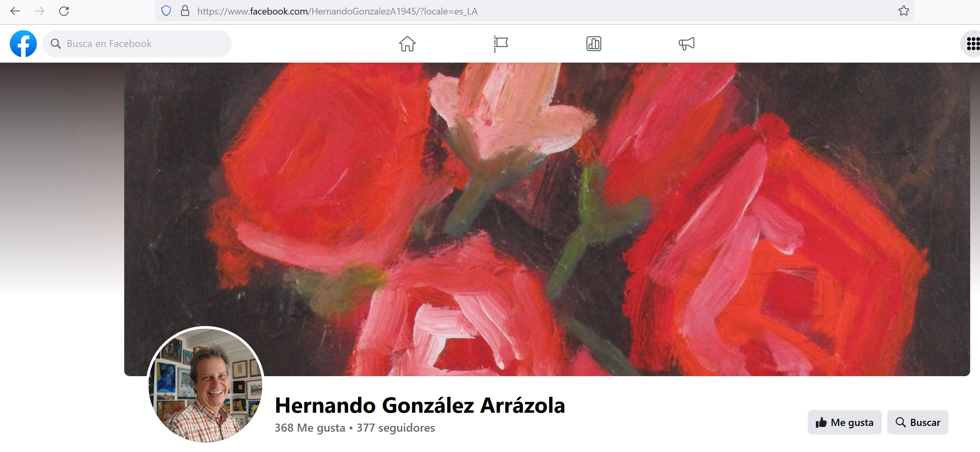Bookmark page with the star icon

(x=904, y=11)
